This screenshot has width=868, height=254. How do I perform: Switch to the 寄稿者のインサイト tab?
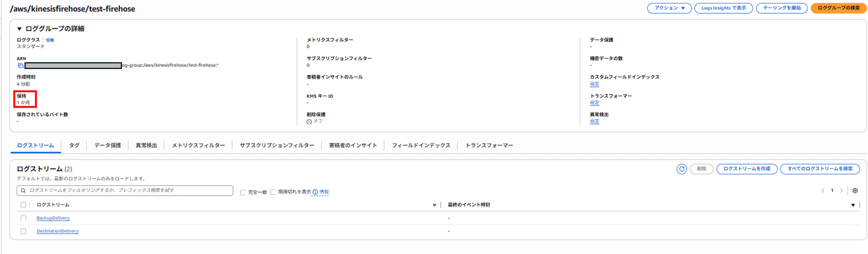pos(353,145)
